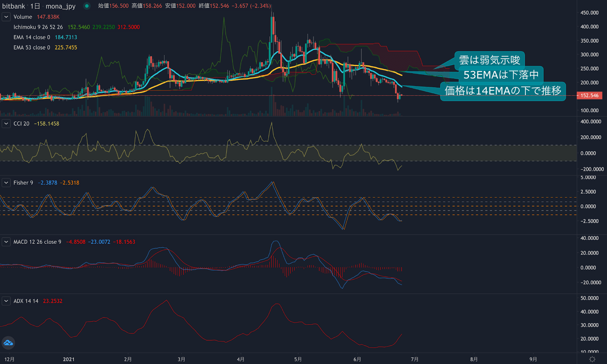
Task: Select the EMA 14 close indicator label
Action: (31, 37)
